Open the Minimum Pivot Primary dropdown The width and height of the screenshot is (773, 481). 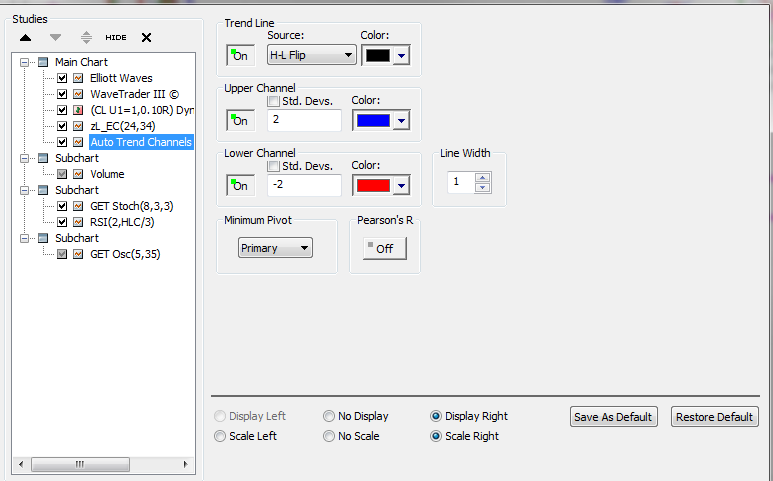coord(275,247)
